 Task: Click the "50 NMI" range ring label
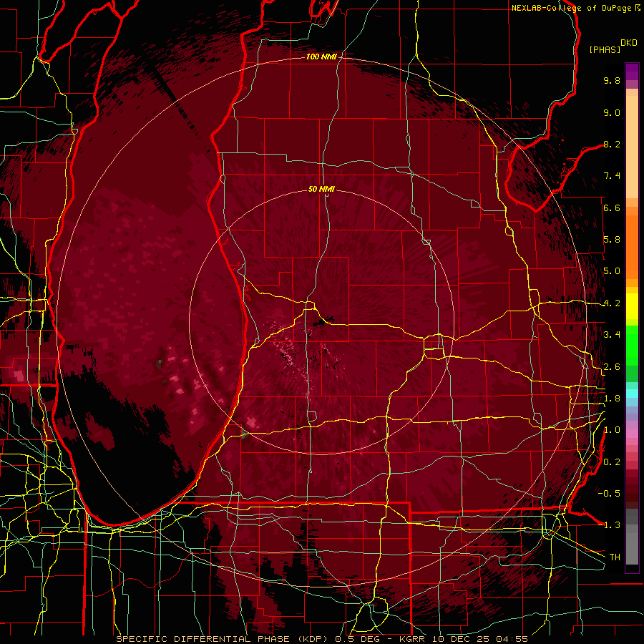click(321, 189)
